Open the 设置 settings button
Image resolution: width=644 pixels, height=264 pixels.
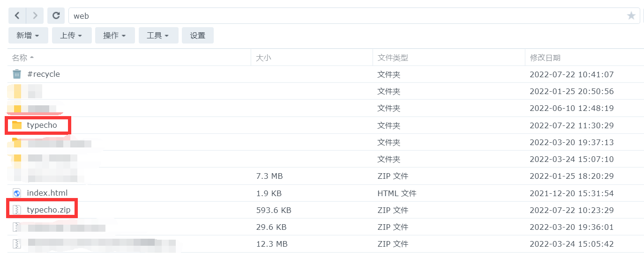(x=198, y=36)
